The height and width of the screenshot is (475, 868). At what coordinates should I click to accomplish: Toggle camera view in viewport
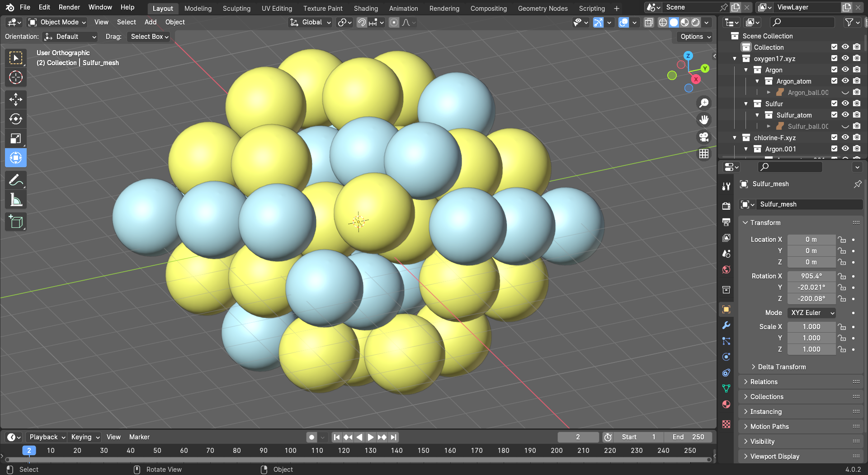(x=704, y=137)
